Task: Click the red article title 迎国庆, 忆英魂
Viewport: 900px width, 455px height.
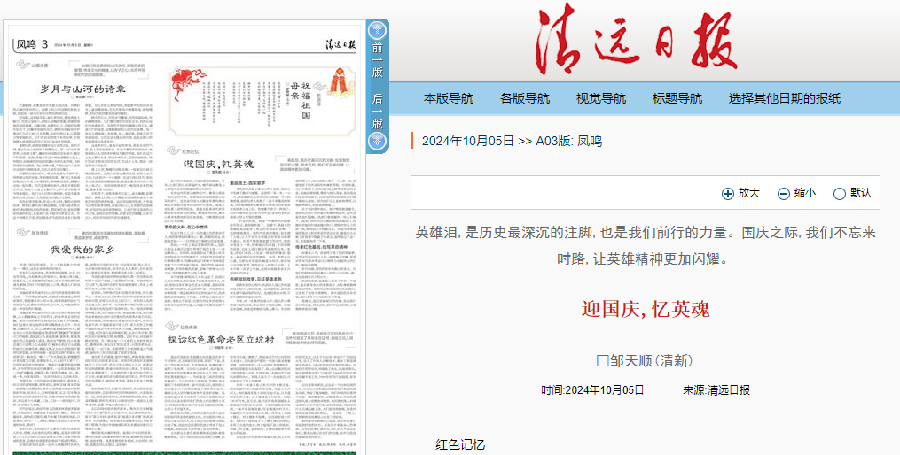Action: point(645,310)
